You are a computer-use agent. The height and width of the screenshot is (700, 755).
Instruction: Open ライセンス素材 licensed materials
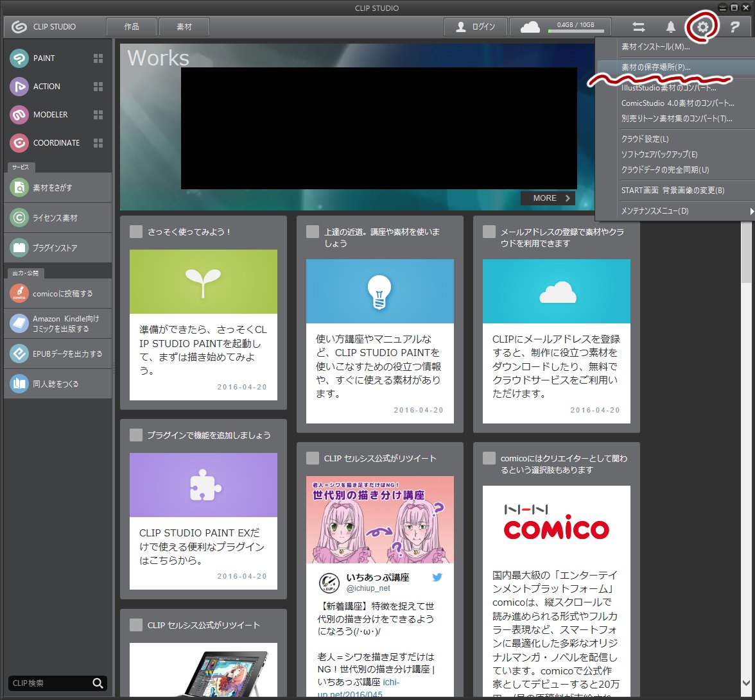pos(58,218)
